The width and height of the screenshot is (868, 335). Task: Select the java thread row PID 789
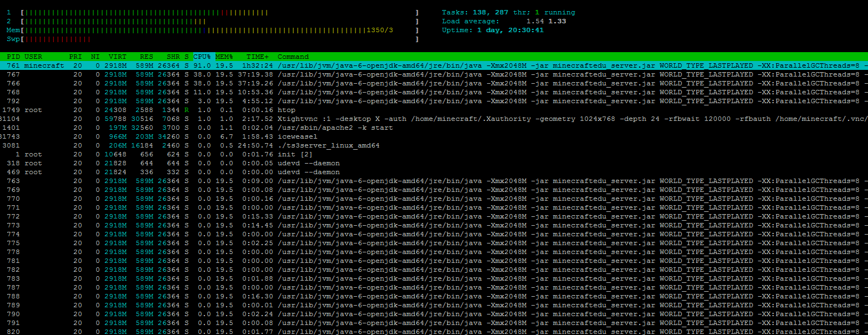click(x=434, y=305)
